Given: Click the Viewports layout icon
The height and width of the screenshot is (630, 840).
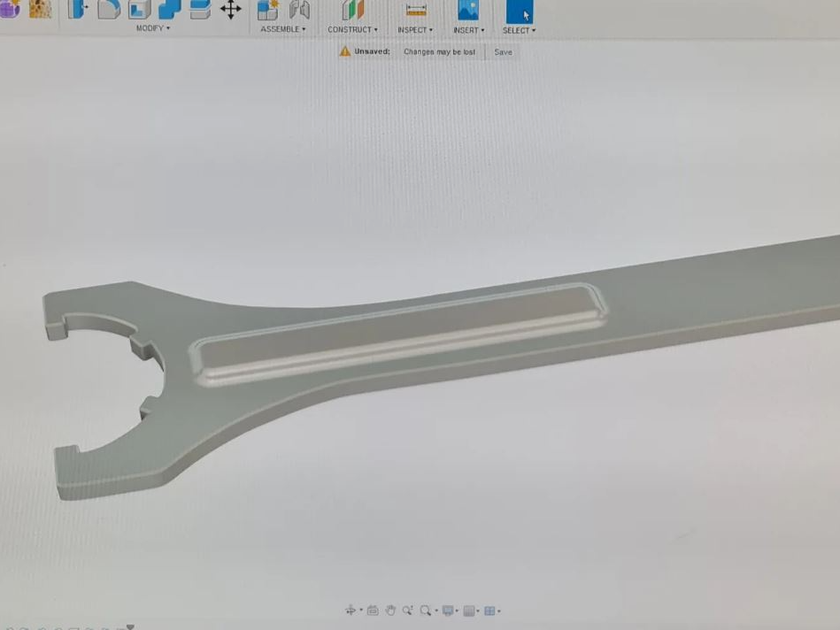Looking at the screenshot, I should (x=489, y=611).
